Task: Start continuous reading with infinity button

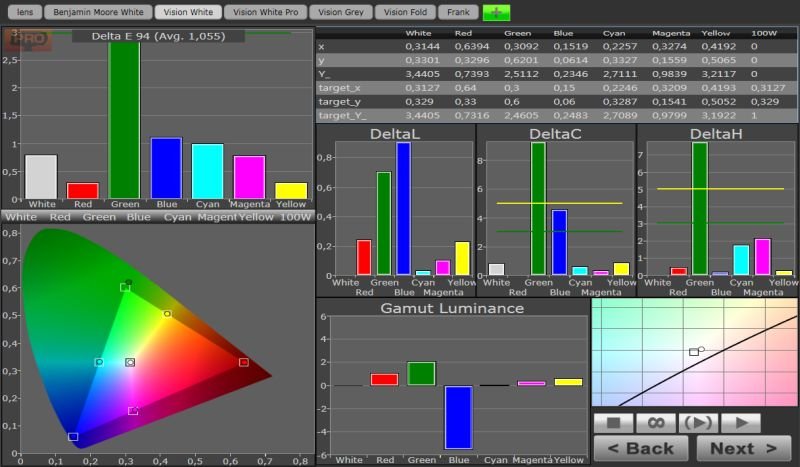Action: (x=656, y=423)
